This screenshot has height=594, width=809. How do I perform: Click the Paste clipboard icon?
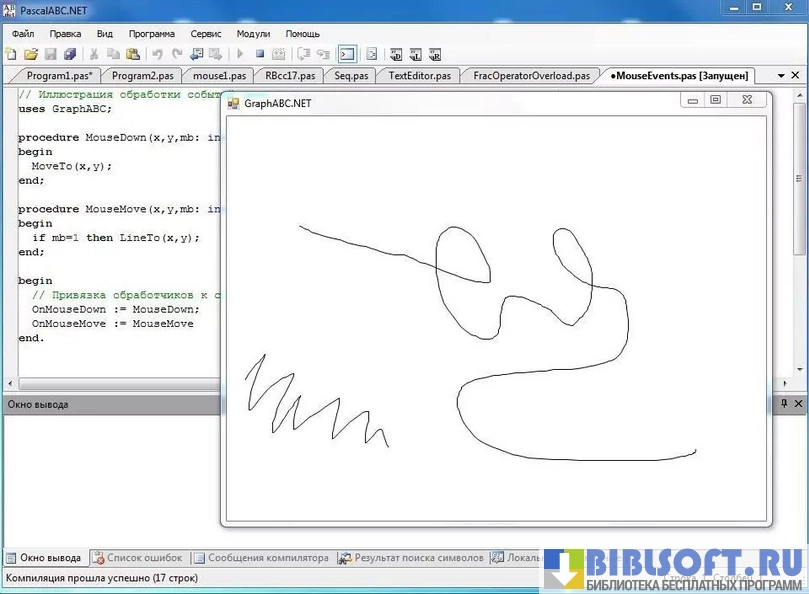[133, 54]
